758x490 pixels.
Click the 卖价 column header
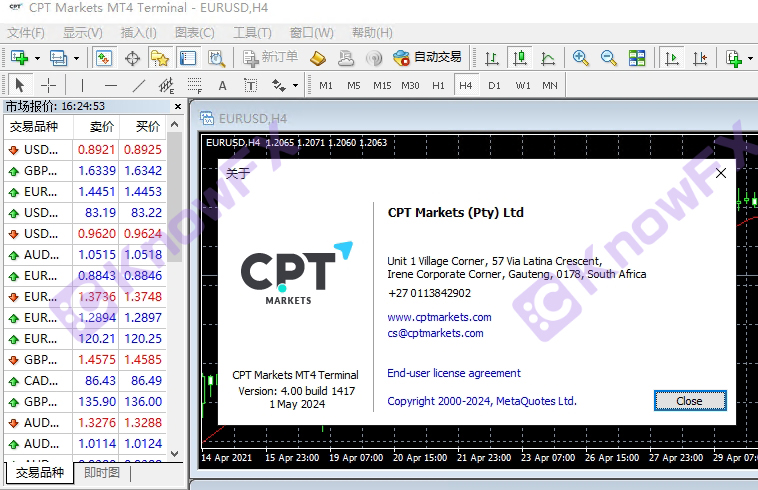pyautogui.click(x=95, y=127)
